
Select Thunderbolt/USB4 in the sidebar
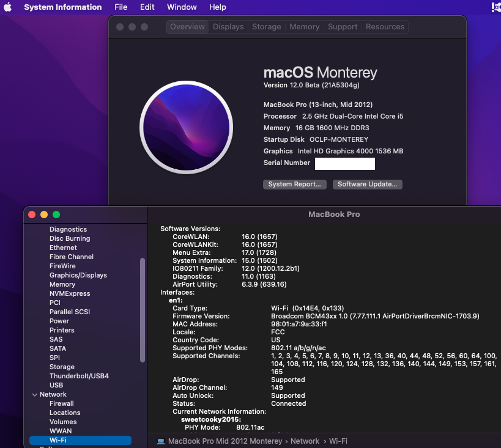click(79, 376)
